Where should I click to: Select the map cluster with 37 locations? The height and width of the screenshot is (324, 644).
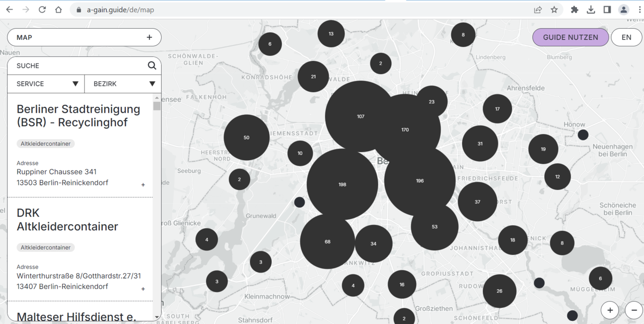pos(477,202)
